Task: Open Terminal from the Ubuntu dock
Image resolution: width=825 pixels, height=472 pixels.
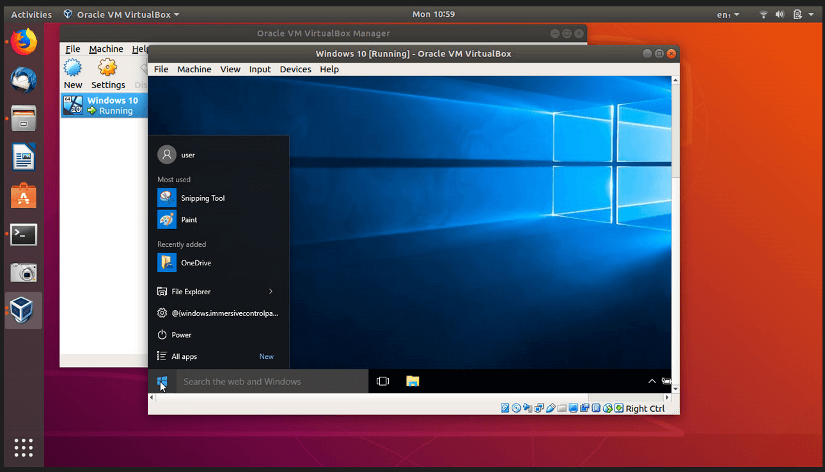Action: (24, 234)
